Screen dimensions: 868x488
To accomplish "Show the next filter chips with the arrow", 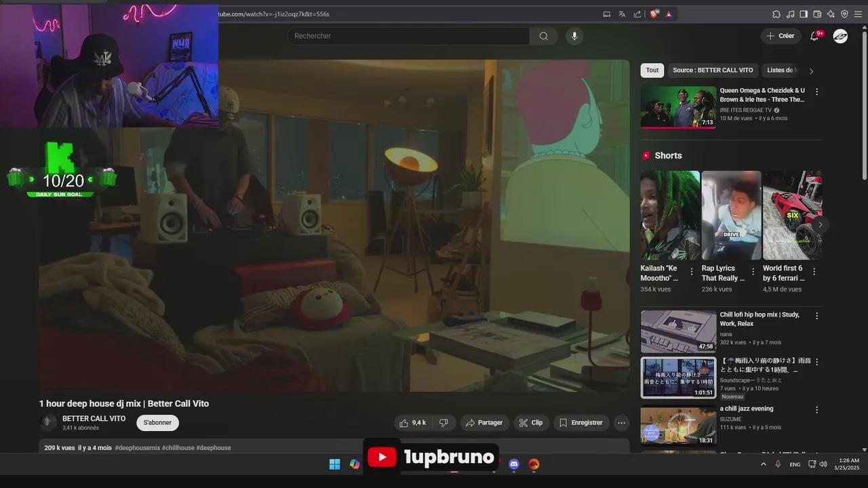I will [811, 71].
